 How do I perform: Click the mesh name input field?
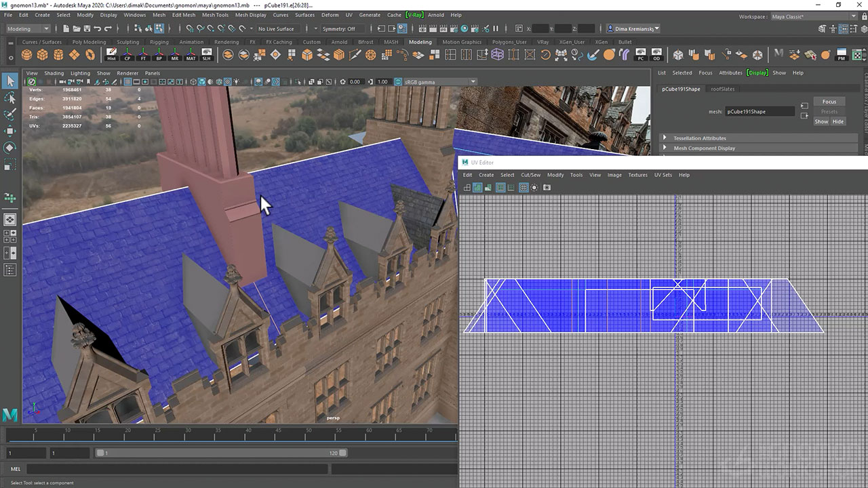click(759, 112)
